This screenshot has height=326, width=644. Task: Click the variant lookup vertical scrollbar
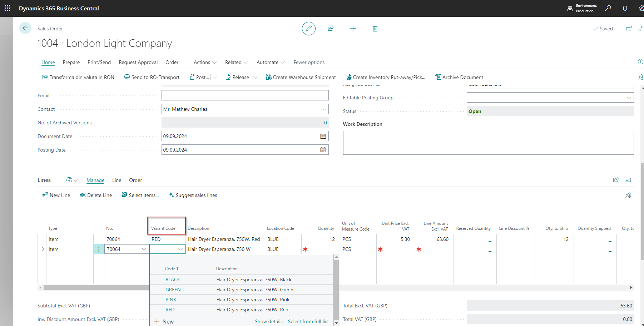pos(336,290)
